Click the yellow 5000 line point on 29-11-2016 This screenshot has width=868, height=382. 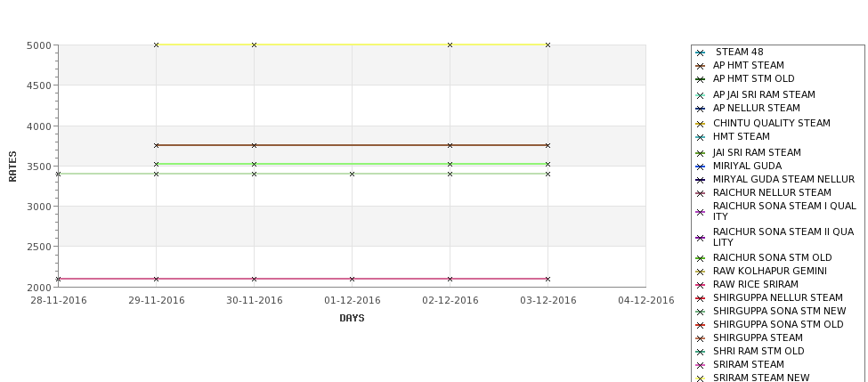click(156, 45)
